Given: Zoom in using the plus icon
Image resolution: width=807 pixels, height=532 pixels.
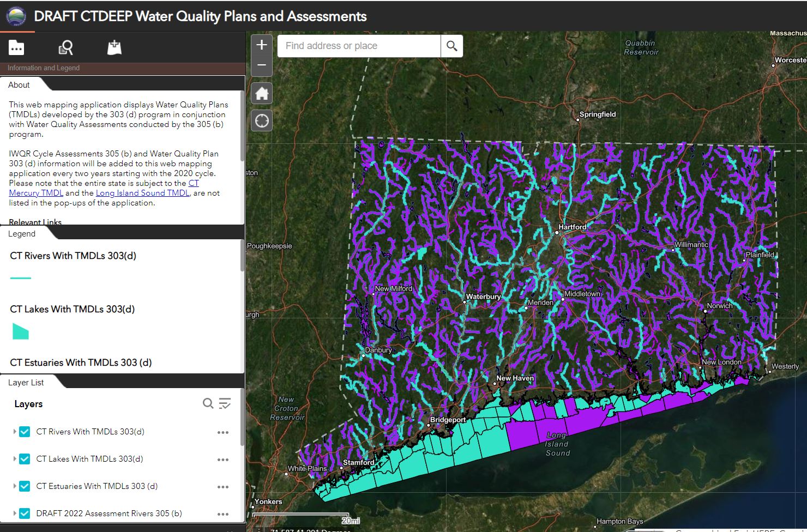Looking at the screenshot, I should click(261, 45).
